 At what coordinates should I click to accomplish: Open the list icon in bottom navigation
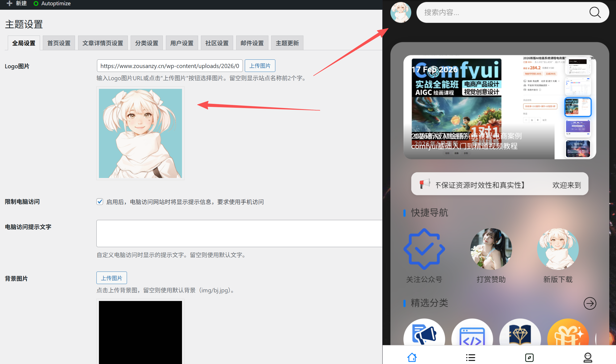(470, 357)
